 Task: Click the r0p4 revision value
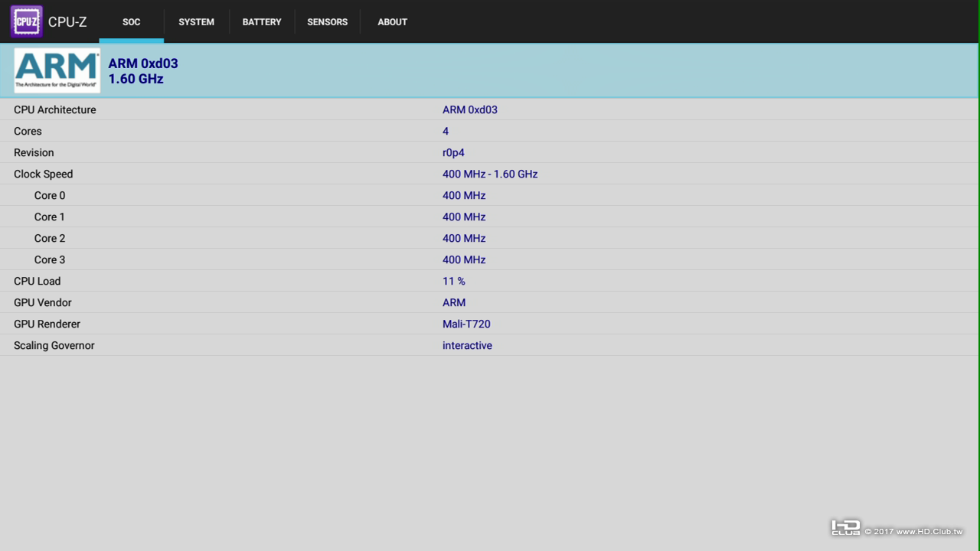[453, 152]
